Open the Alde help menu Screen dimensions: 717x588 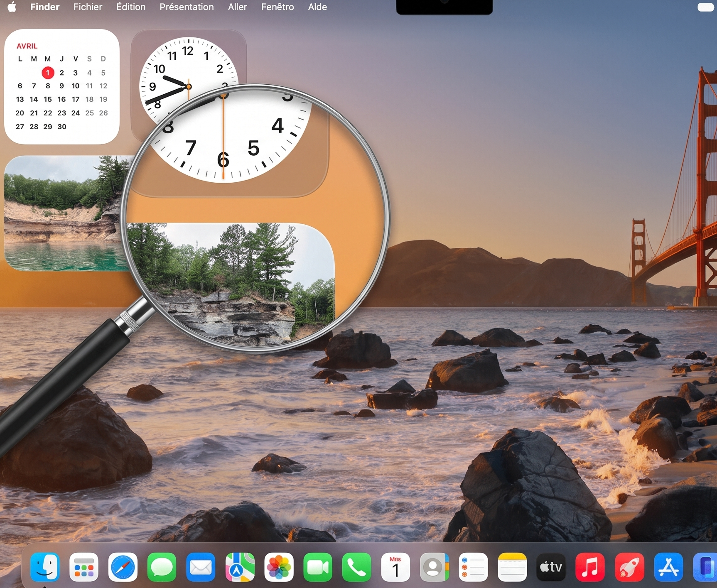(317, 7)
